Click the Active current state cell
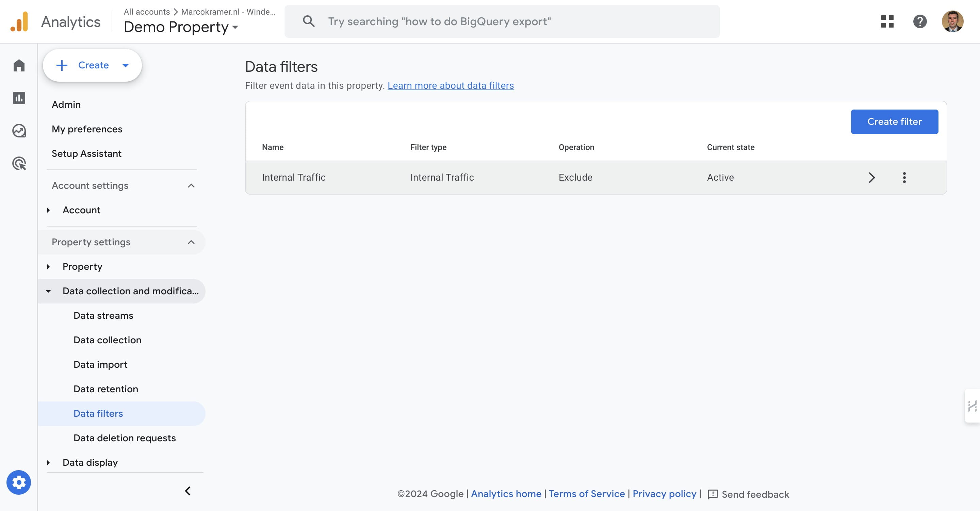 tap(720, 177)
